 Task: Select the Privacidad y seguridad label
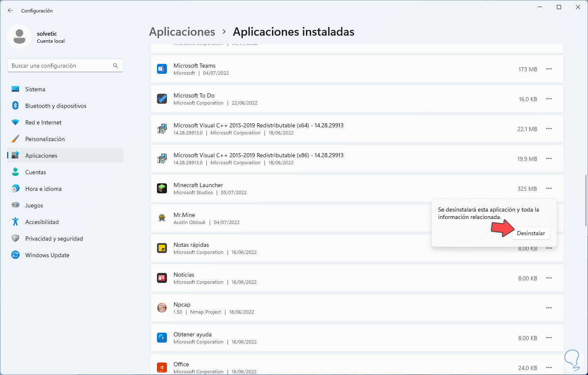point(54,239)
